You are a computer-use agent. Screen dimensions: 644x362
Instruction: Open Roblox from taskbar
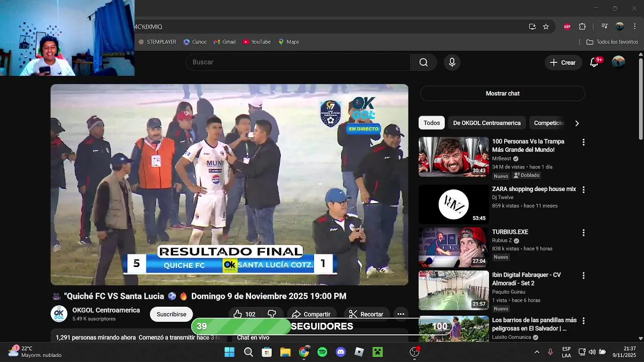point(359,352)
